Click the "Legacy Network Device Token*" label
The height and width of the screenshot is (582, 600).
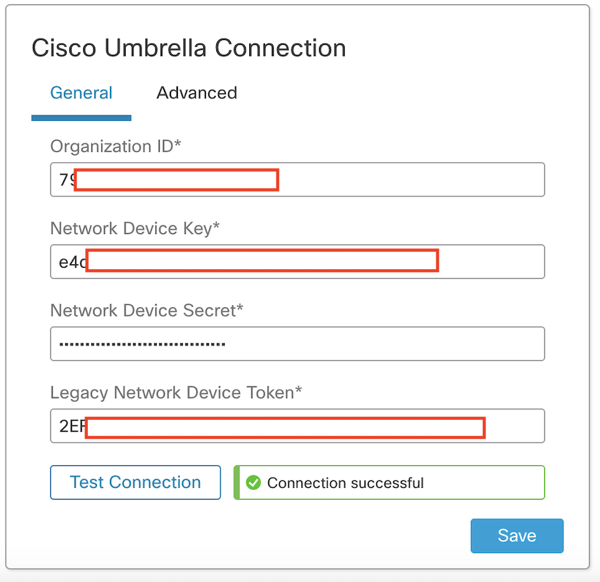click(176, 393)
